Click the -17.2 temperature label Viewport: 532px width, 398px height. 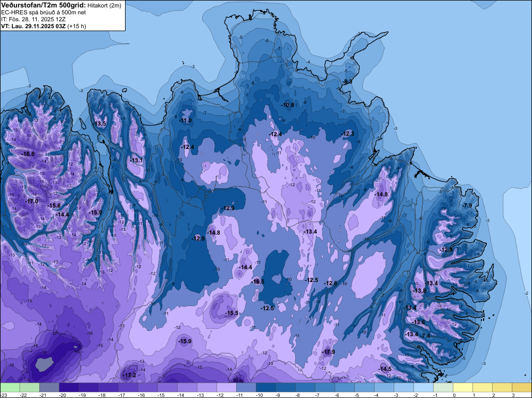coord(130,375)
